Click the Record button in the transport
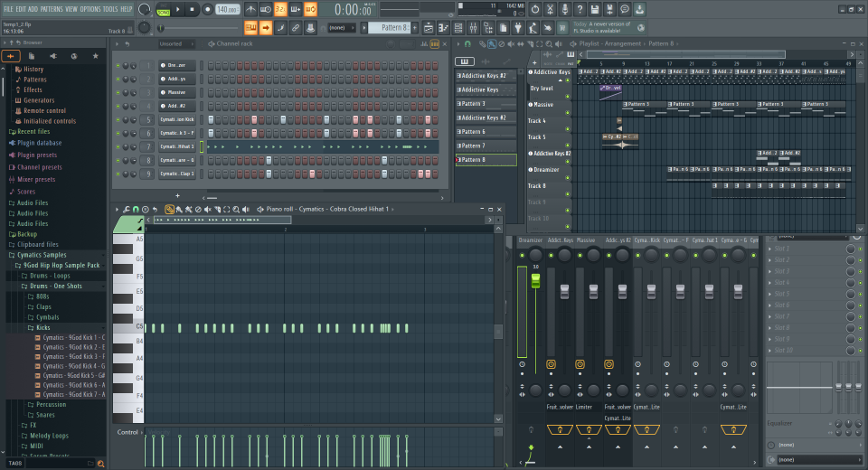This screenshot has width=868, height=470. [208, 9]
